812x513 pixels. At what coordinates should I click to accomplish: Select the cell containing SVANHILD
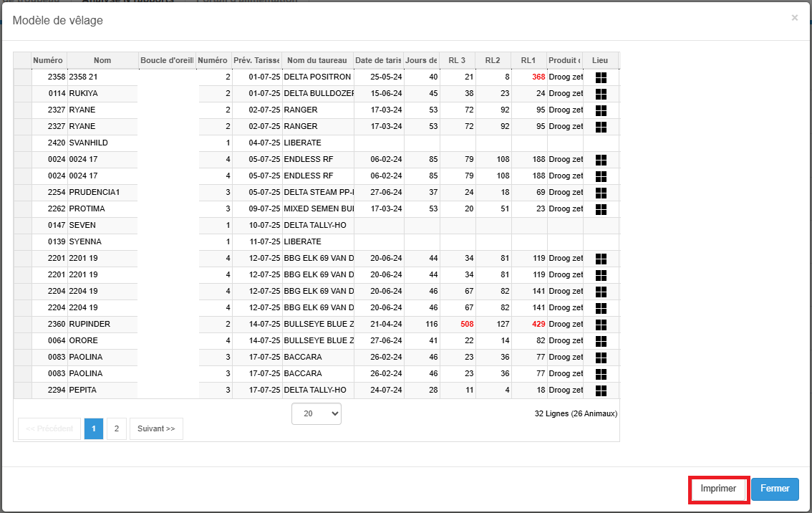[x=102, y=143]
